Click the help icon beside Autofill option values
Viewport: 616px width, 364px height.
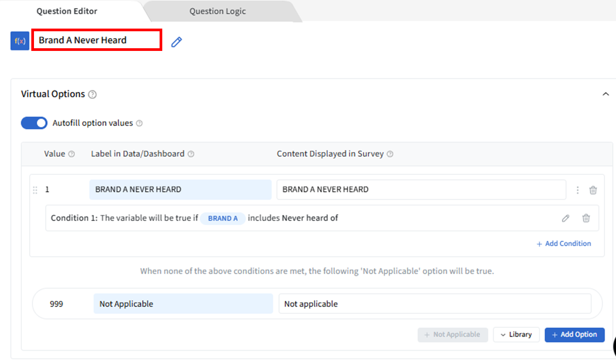coord(139,123)
